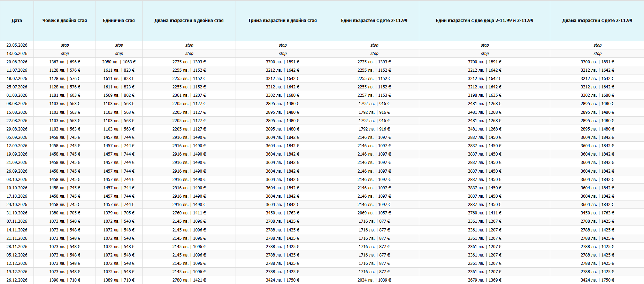This screenshot has width=644, height=284.
Task: Select the 26.12.2026 date cell
Action: [x=17, y=280]
